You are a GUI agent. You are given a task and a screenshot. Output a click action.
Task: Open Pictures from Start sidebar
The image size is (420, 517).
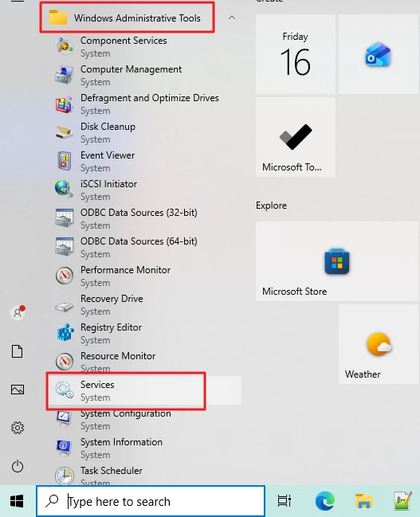(x=18, y=390)
